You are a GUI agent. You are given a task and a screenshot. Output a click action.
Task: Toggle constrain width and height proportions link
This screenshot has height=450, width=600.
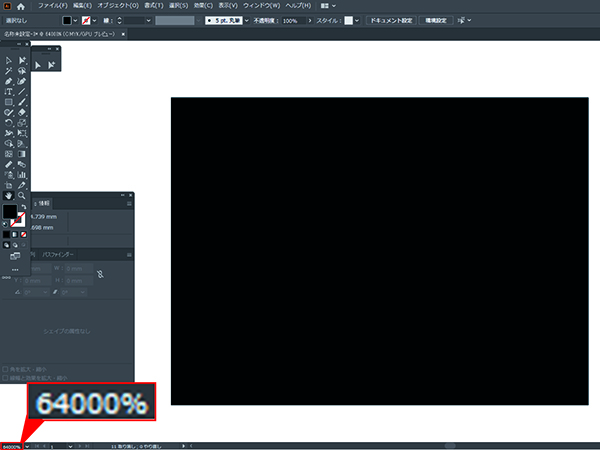tap(100, 274)
